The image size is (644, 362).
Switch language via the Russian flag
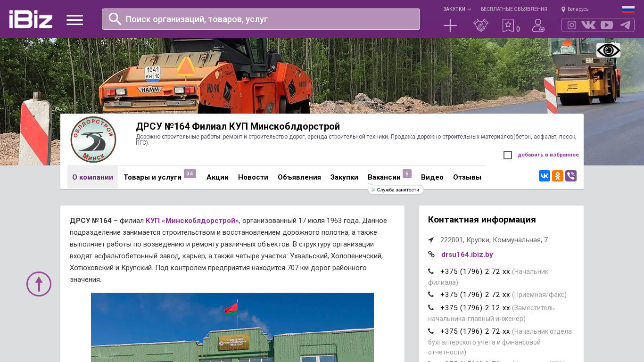[628, 9]
